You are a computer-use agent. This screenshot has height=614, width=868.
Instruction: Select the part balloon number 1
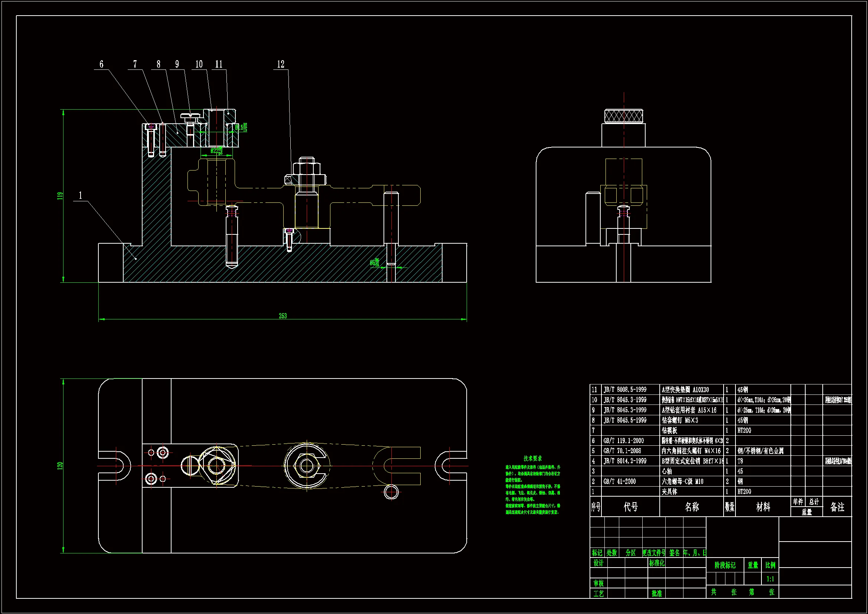(x=80, y=196)
